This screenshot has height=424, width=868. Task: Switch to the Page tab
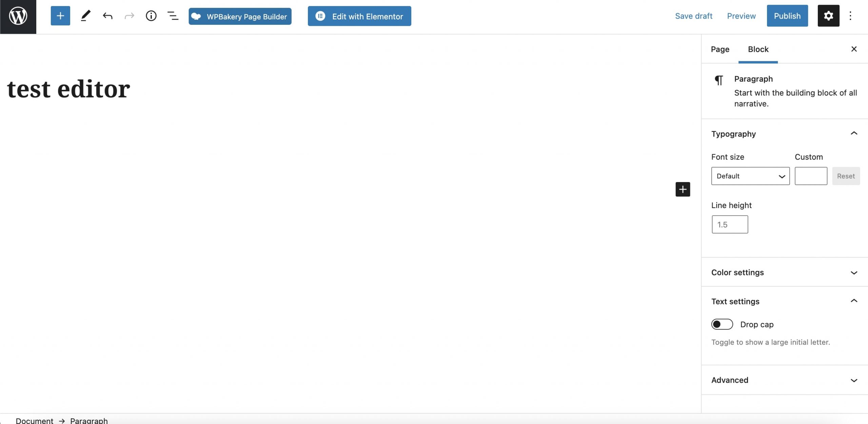click(720, 49)
